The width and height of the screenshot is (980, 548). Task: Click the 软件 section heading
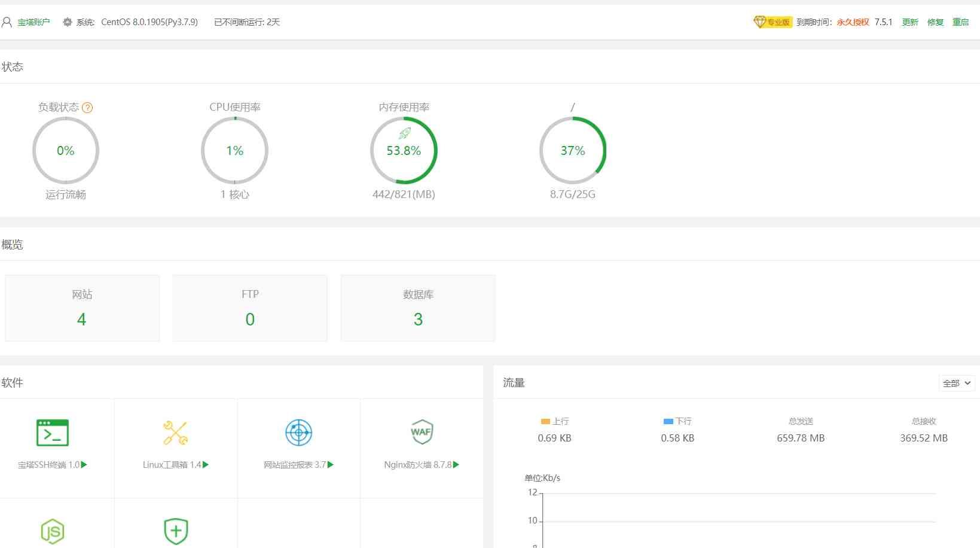[12, 383]
